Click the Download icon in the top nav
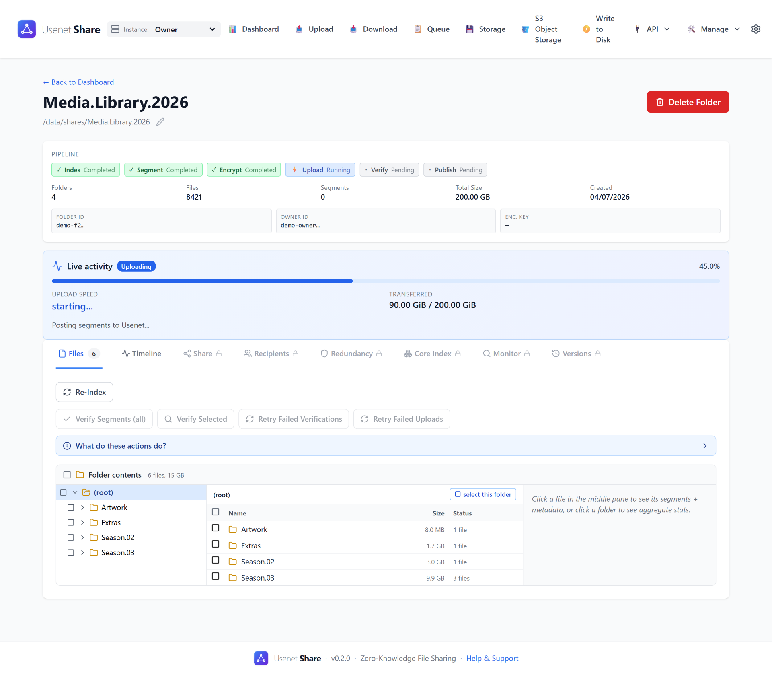Image resolution: width=772 pixels, height=700 pixels. pyautogui.click(x=353, y=29)
